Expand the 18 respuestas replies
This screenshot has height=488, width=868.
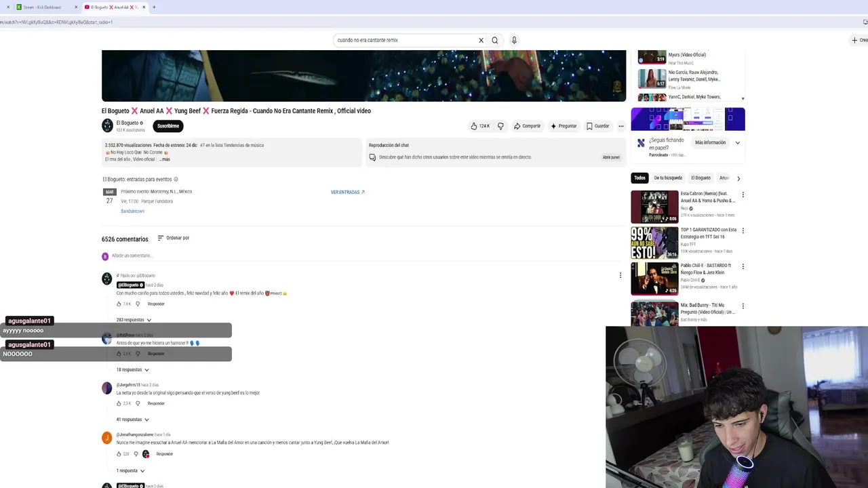click(132, 370)
